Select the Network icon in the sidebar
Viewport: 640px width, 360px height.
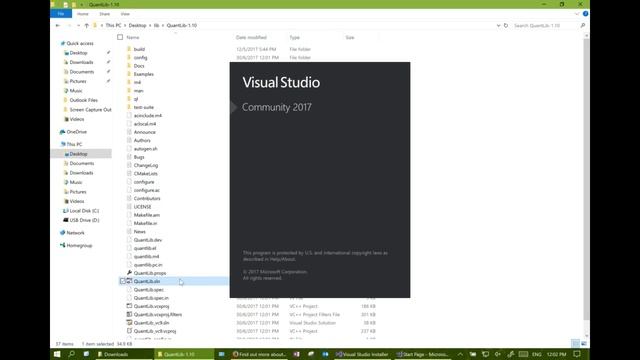click(62, 233)
